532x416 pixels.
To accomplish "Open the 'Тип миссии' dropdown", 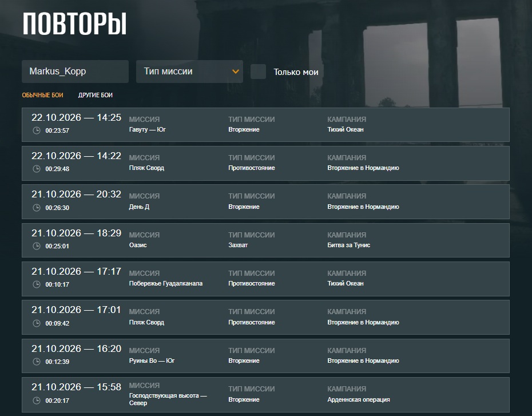I will 190,72.
